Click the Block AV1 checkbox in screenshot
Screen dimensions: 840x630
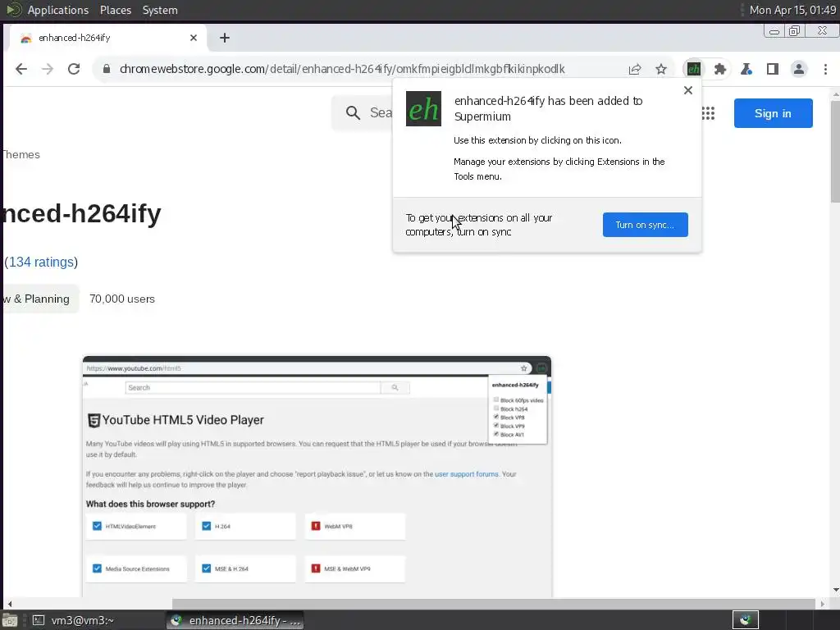click(496, 434)
